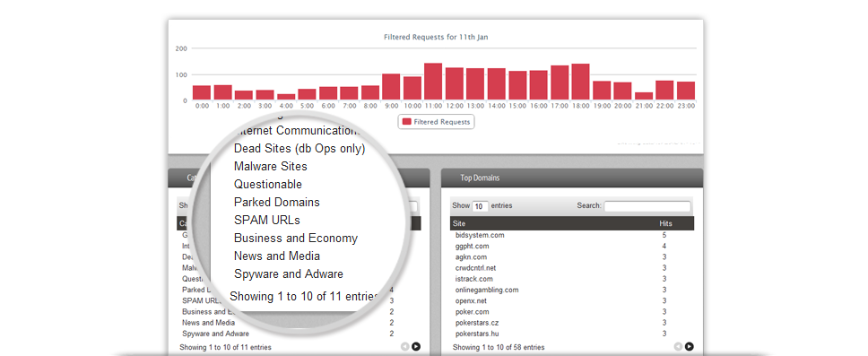
Task: Click hits value 5 for bidsystem.com
Action: click(664, 235)
